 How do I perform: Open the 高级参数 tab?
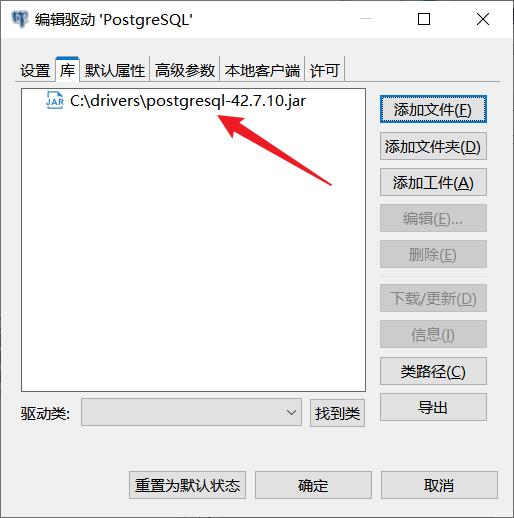coord(185,70)
